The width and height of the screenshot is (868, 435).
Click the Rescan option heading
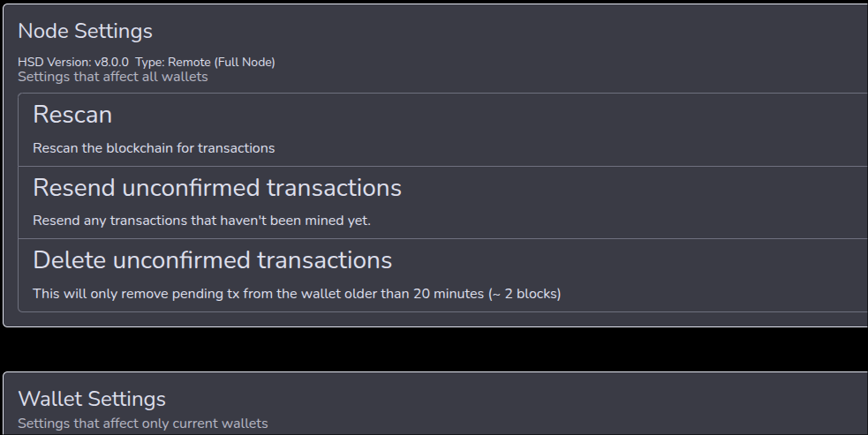click(x=72, y=115)
